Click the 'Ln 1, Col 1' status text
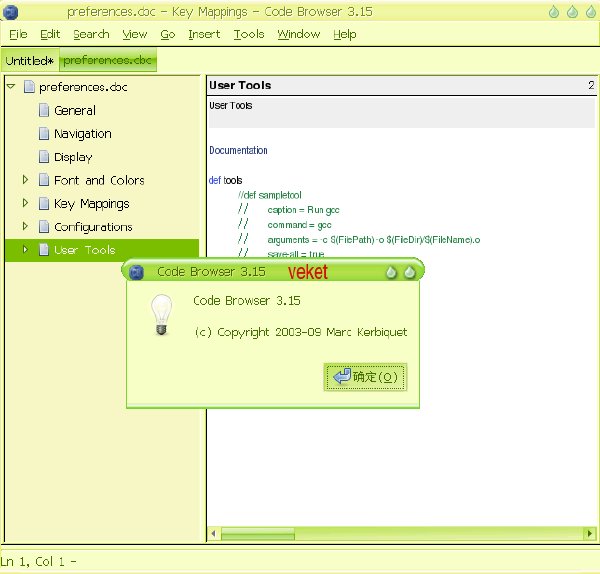 tap(33, 561)
